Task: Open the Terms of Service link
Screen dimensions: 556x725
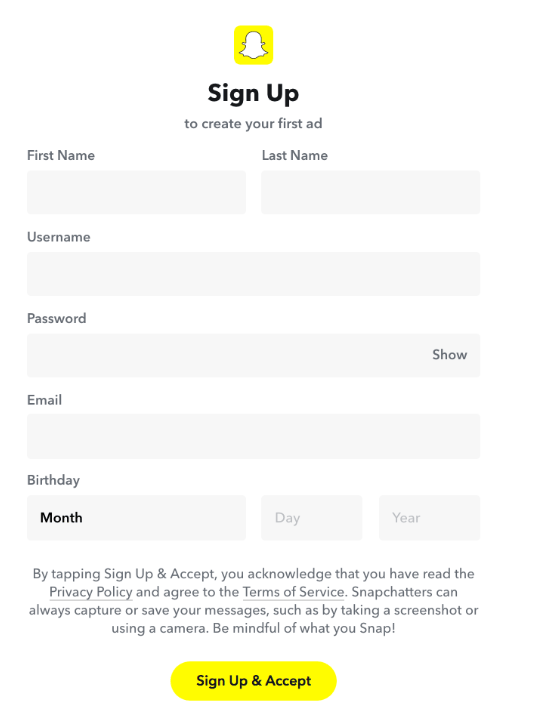Action: click(x=293, y=592)
